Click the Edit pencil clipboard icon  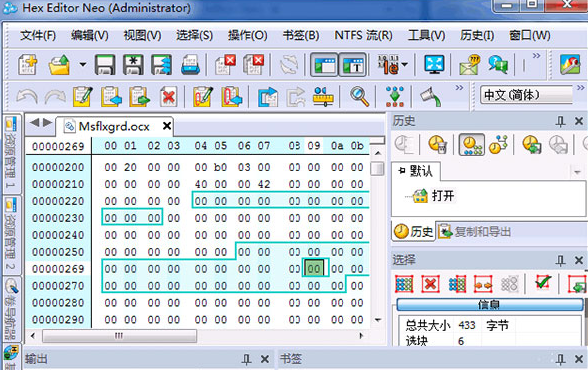point(83,97)
